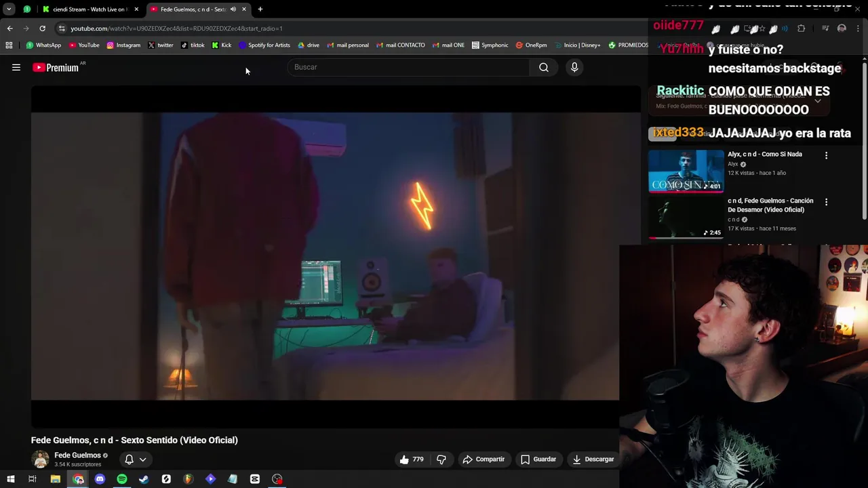Collapse the mix playlist panel chevron
This screenshot has height=488, width=868.
click(818, 101)
